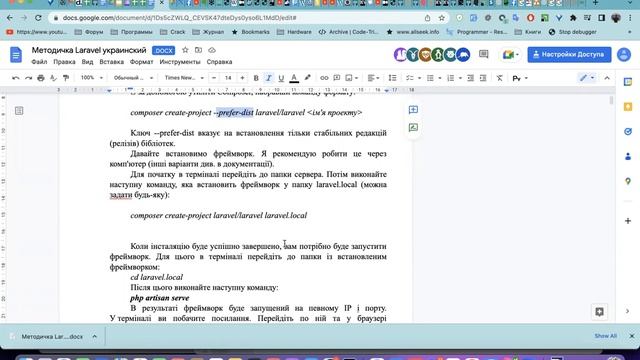
Task: Reload the page in Chrome
Action: pyautogui.click(x=38, y=18)
